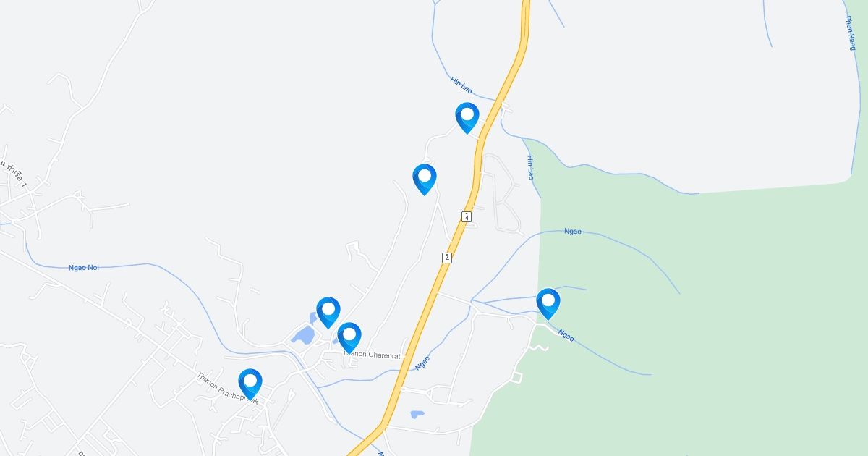Click the lower route 4 highway shield

click(447, 258)
